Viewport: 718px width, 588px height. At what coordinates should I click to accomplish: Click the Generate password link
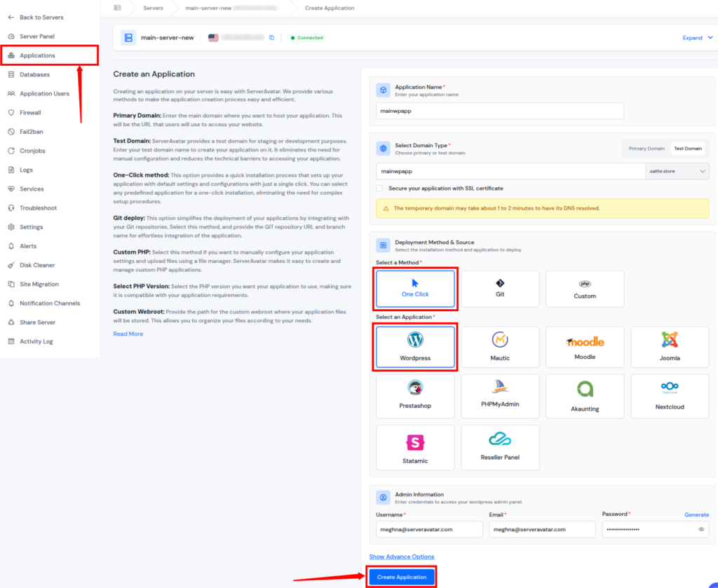point(696,514)
